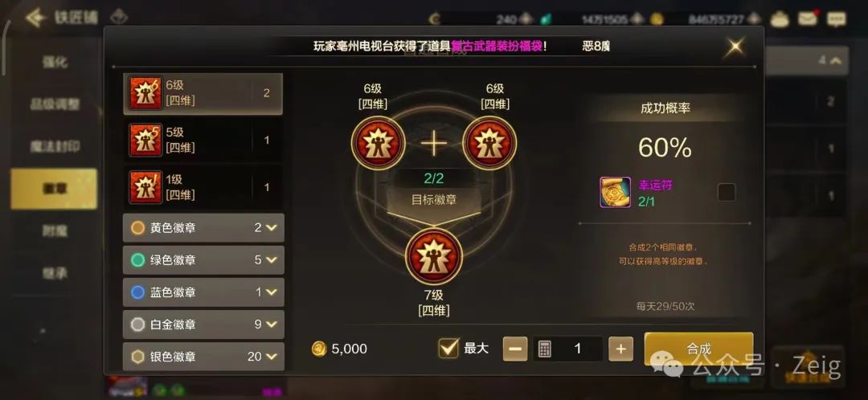Expand the 绿色徽章 category

[x=203, y=260]
